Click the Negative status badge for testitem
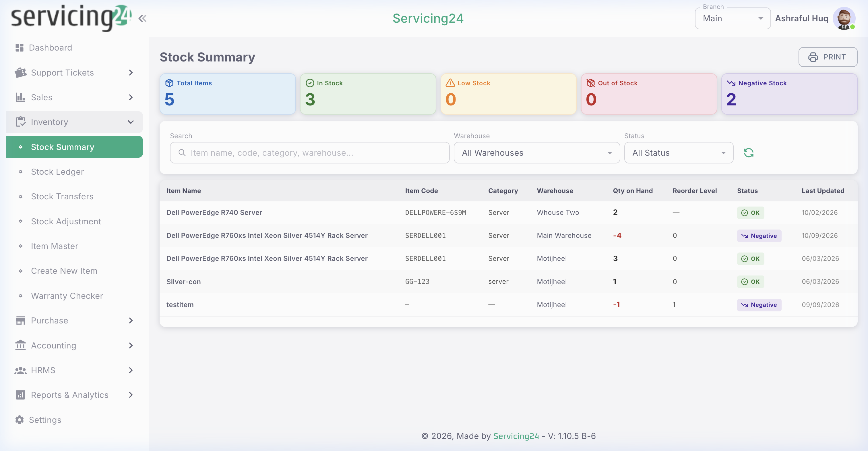Screen dimensions: 868x451 759,304
